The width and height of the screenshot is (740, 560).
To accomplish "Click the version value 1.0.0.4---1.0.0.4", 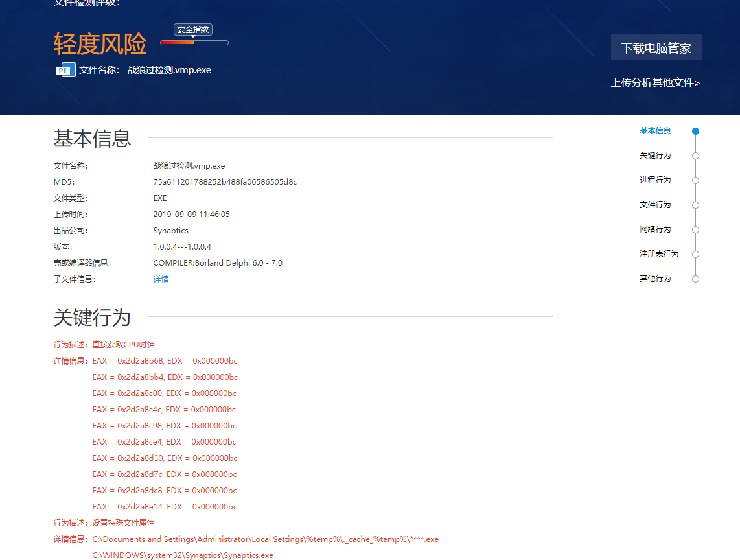I will [181, 246].
